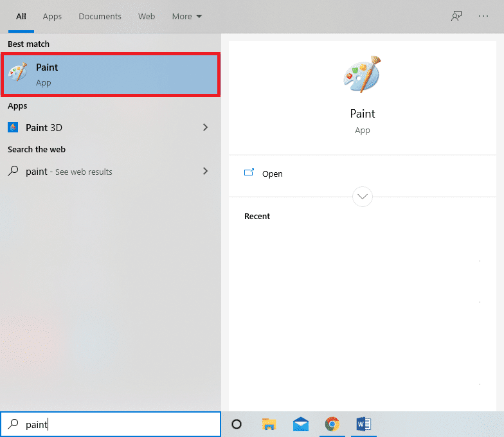
Task: Open Google Chrome from the taskbar
Action: point(332,424)
